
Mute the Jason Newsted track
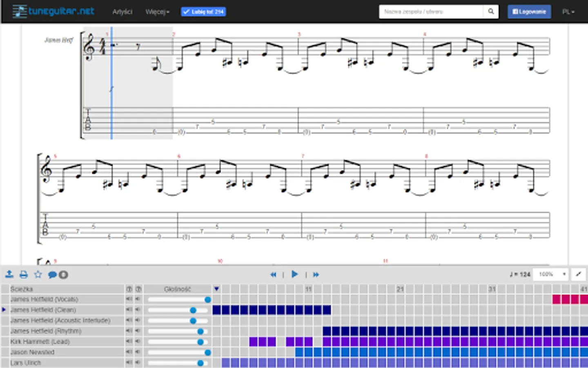[x=138, y=352]
